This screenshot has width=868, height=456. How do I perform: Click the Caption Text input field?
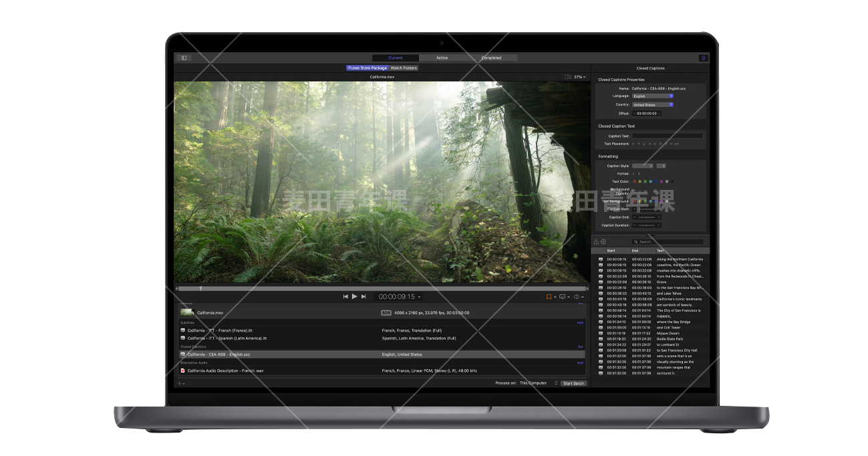668,136
